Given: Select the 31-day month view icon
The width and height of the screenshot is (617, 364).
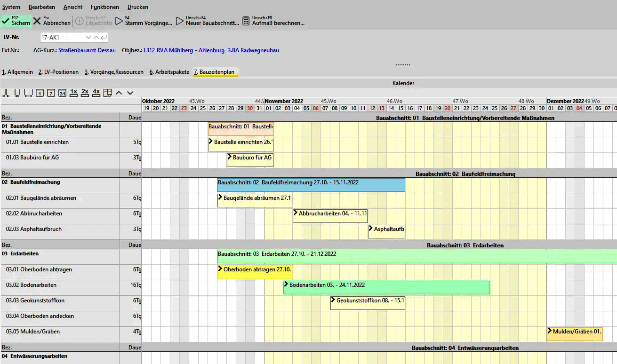Looking at the screenshot, I should (62, 93).
